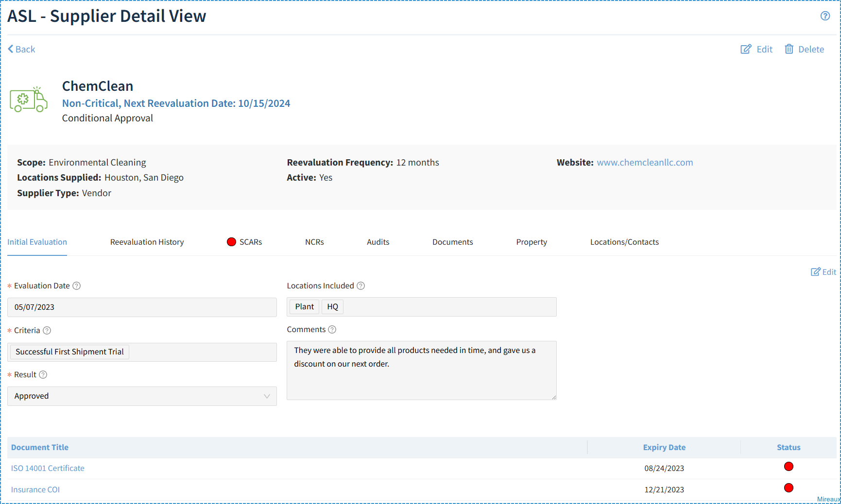This screenshot has height=504, width=841.
Task: Switch to the Reevaluation History tab
Action: (x=147, y=242)
